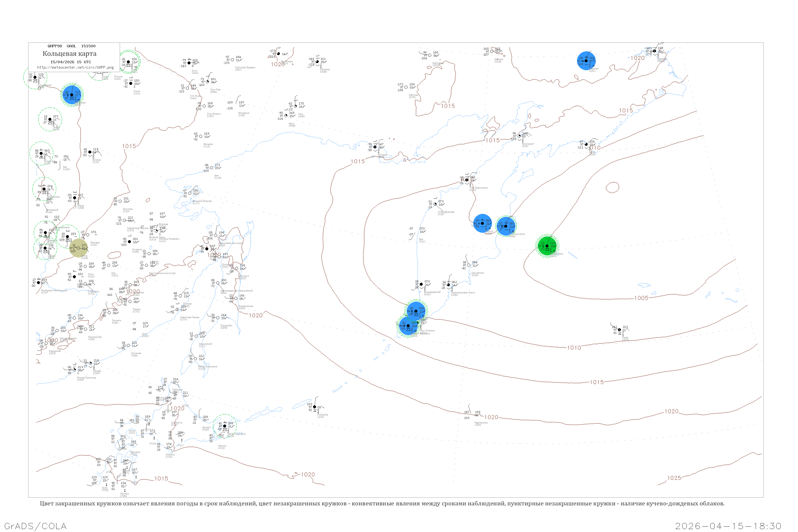
Task: Click the QHPP98 UAOL 151500 header text
Action: coord(72,46)
